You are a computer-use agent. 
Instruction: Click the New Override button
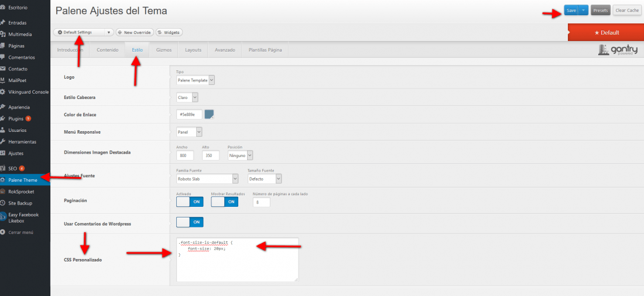click(x=135, y=32)
